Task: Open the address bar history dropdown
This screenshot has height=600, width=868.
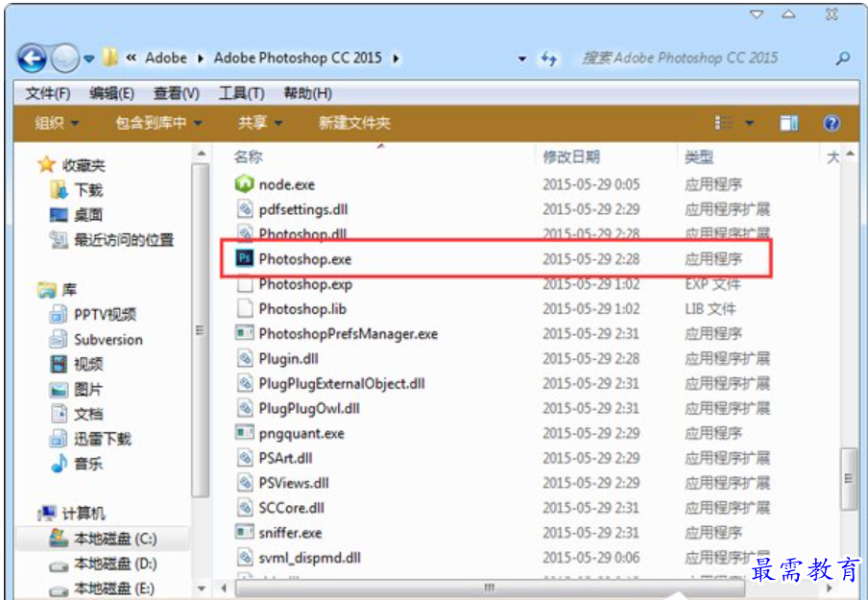Action: (x=522, y=59)
